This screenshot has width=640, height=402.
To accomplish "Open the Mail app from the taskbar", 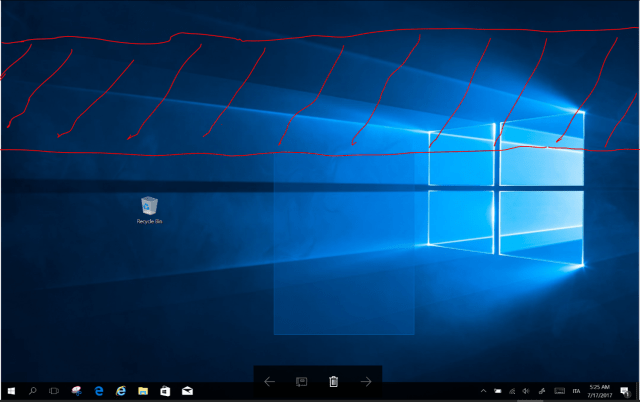I will [x=187, y=390].
